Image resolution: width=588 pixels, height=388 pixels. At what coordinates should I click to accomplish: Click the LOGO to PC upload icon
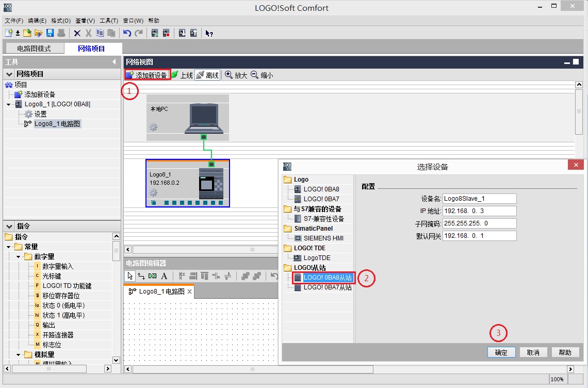(x=193, y=33)
